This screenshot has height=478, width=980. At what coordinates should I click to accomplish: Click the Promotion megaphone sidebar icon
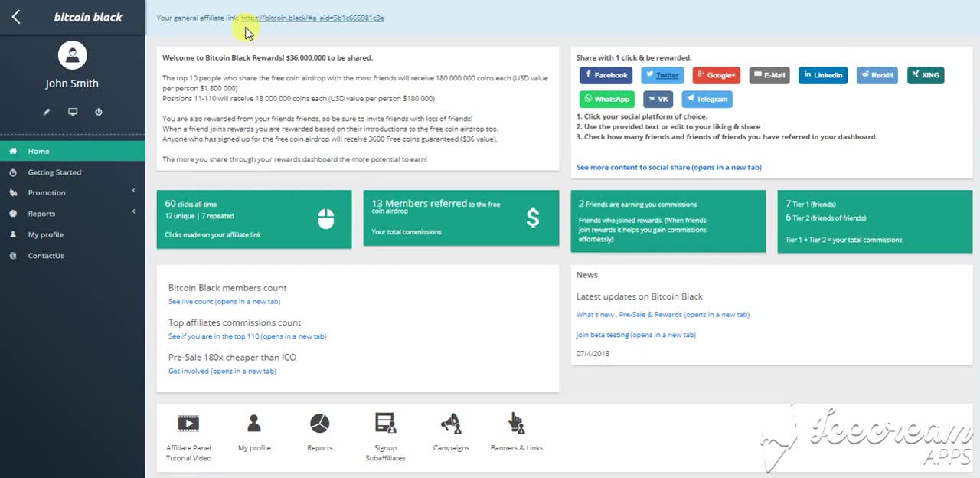(x=13, y=193)
